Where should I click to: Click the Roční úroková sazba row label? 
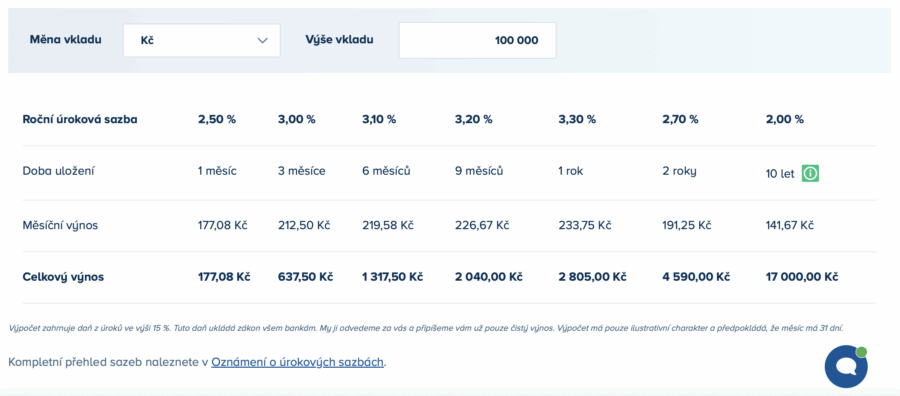pos(80,120)
